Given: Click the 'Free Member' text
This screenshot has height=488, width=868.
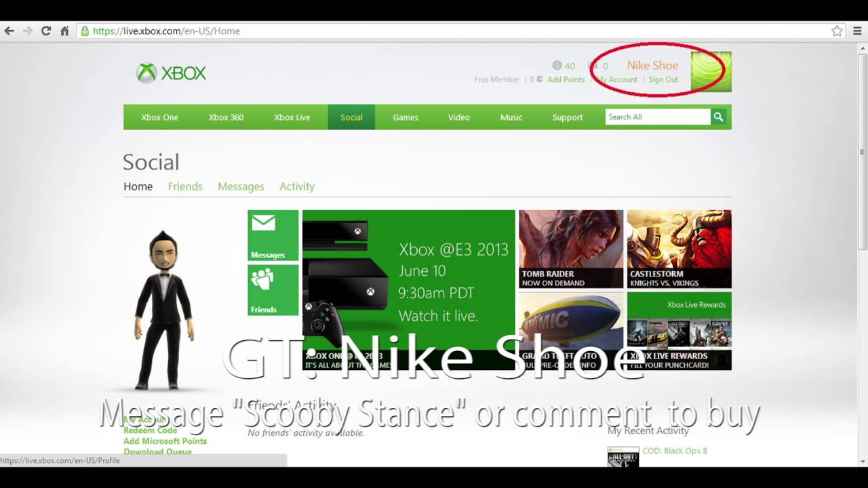Looking at the screenshot, I should point(496,79).
